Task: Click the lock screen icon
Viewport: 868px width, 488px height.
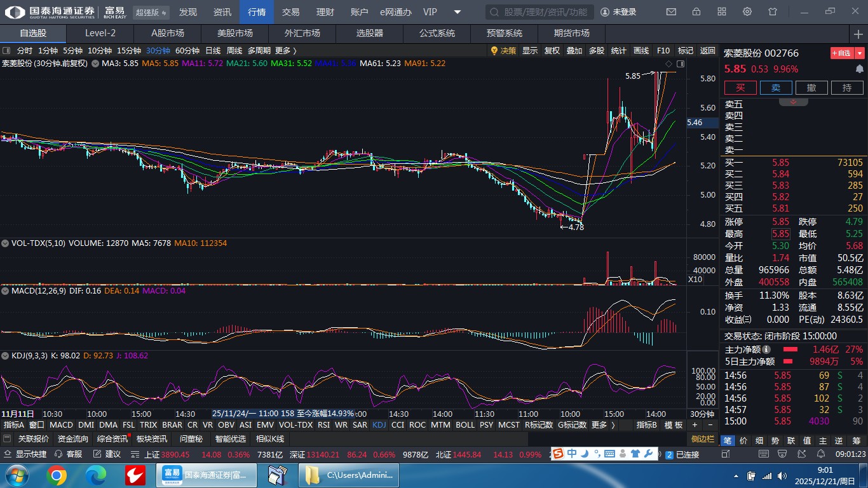Action: [696, 12]
